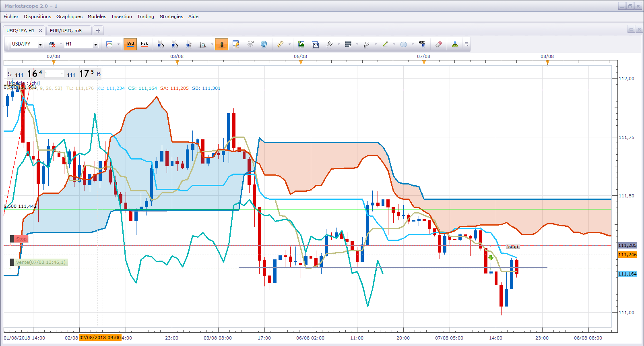Click the red Stop order label
This screenshot has height=346, width=644.
[19, 239]
